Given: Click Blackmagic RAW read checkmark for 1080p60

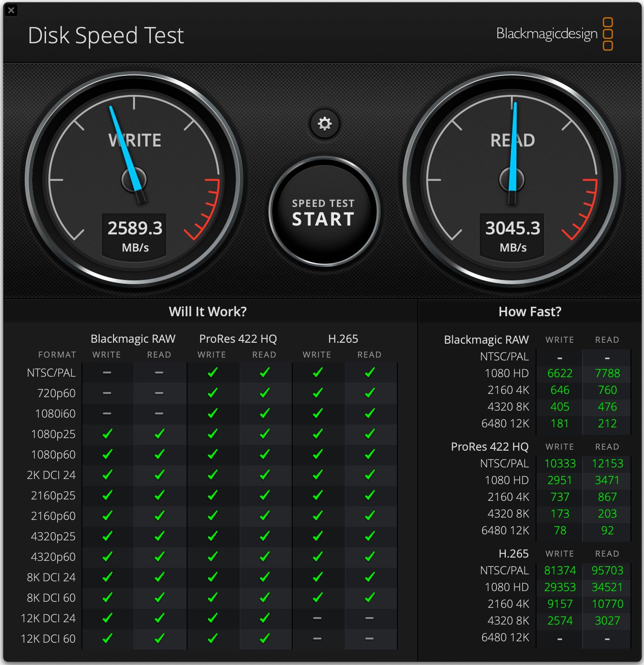Looking at the screenshot, I should click(x=159, y=454).
